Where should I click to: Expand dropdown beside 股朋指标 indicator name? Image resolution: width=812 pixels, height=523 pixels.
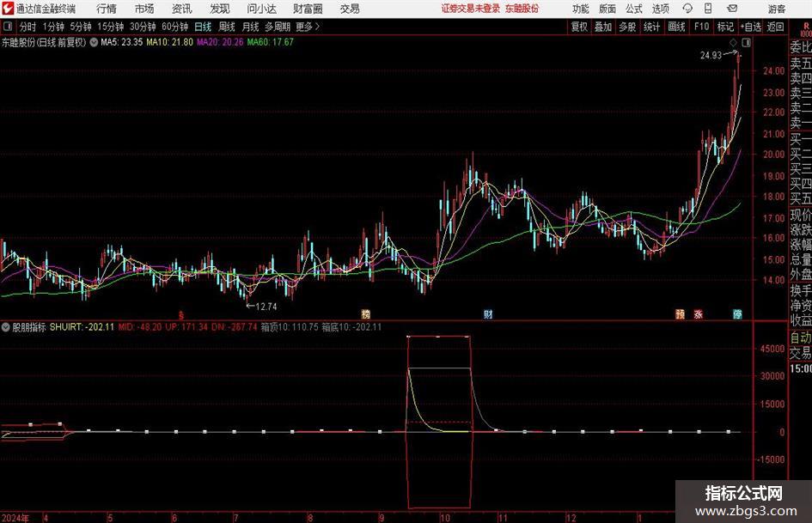coord(6,327)
